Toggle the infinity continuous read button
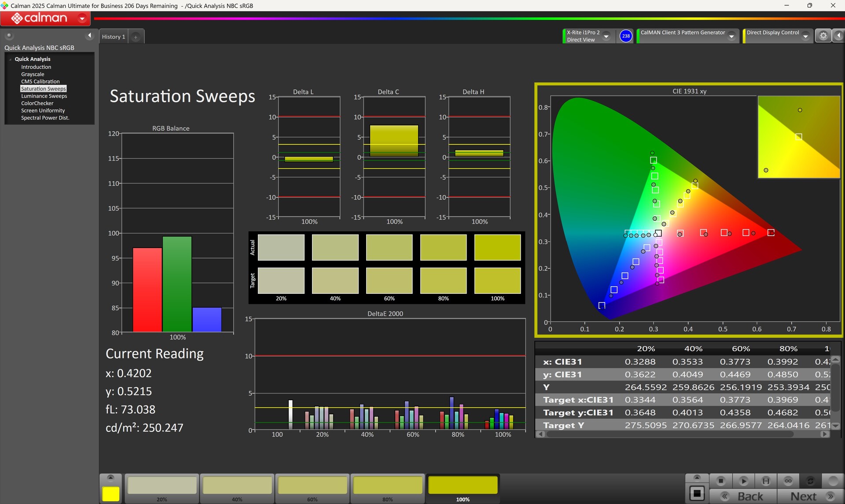Screen dimensions: 845x504 pos(788,481)
